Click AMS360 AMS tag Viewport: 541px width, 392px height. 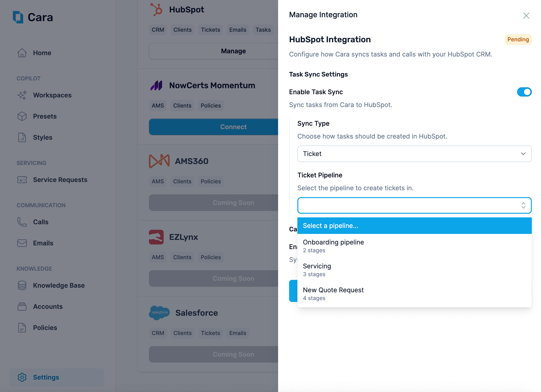click(158, 182)
